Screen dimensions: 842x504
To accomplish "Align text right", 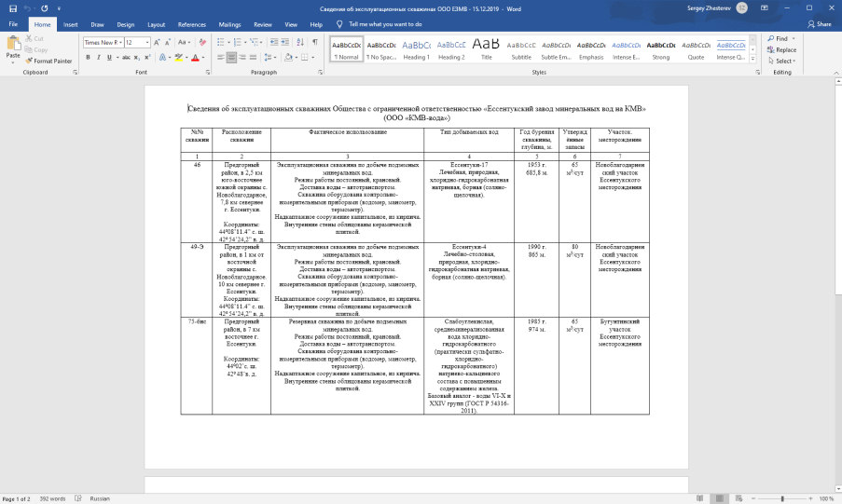I will pos(242,58).
